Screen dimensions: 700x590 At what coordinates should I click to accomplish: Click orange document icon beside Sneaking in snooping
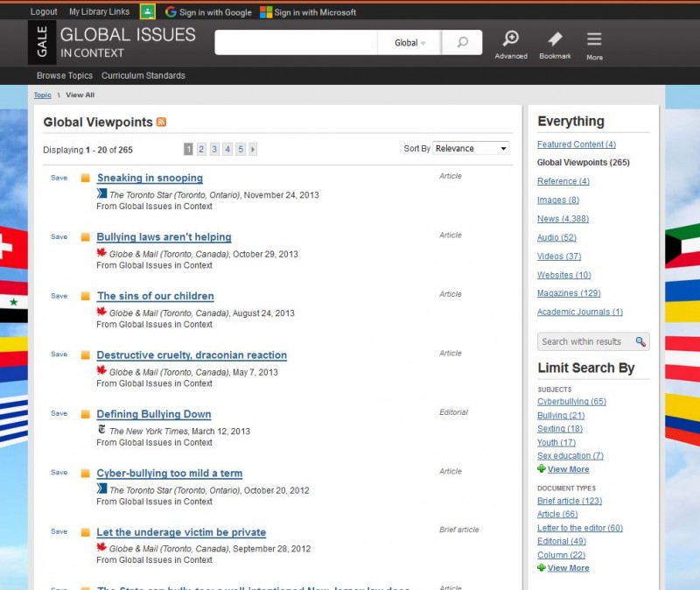point(85,179)
